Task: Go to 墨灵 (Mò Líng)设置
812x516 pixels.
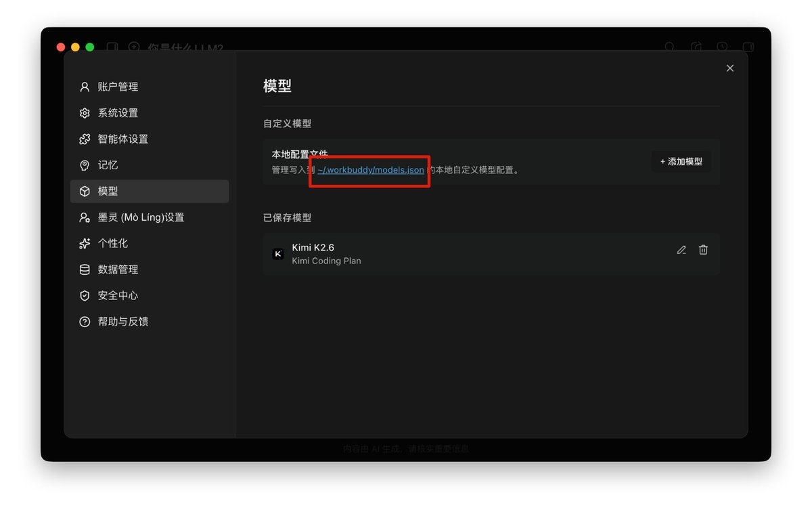Action: [x=150, y=217]
